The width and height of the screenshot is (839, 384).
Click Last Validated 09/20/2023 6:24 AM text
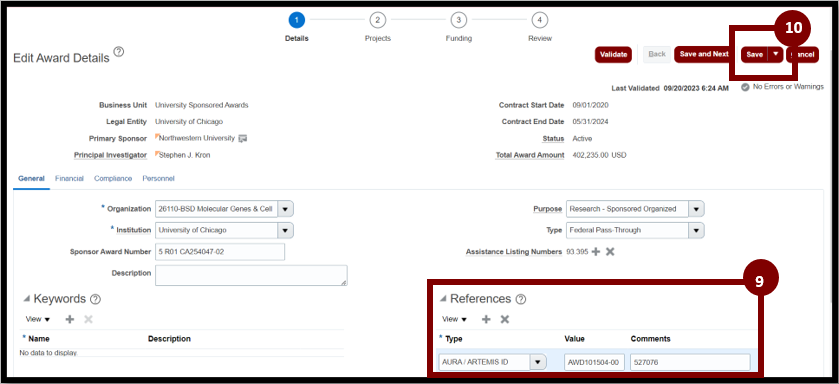point(670,88)
